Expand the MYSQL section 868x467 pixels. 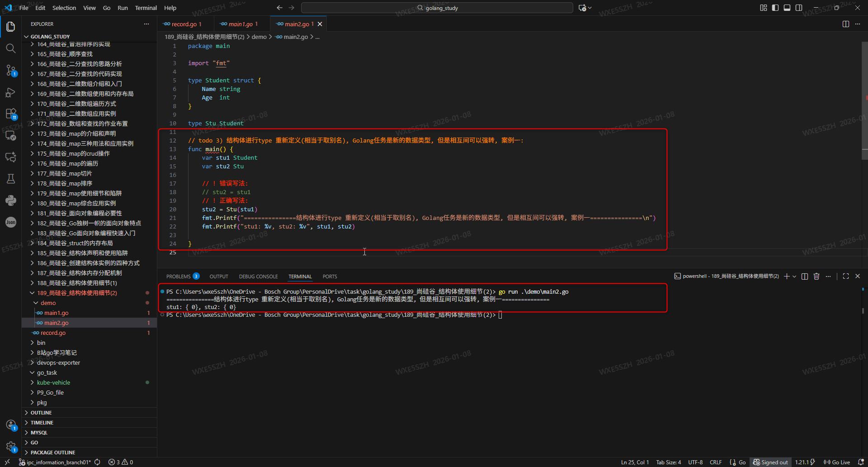pos(90,433)
